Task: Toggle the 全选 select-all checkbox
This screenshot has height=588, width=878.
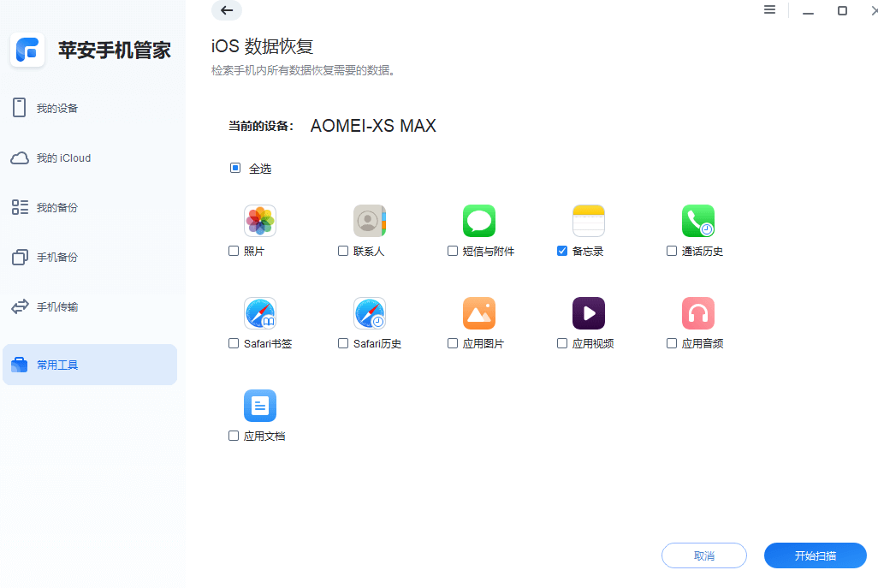Action: (235, 168)
